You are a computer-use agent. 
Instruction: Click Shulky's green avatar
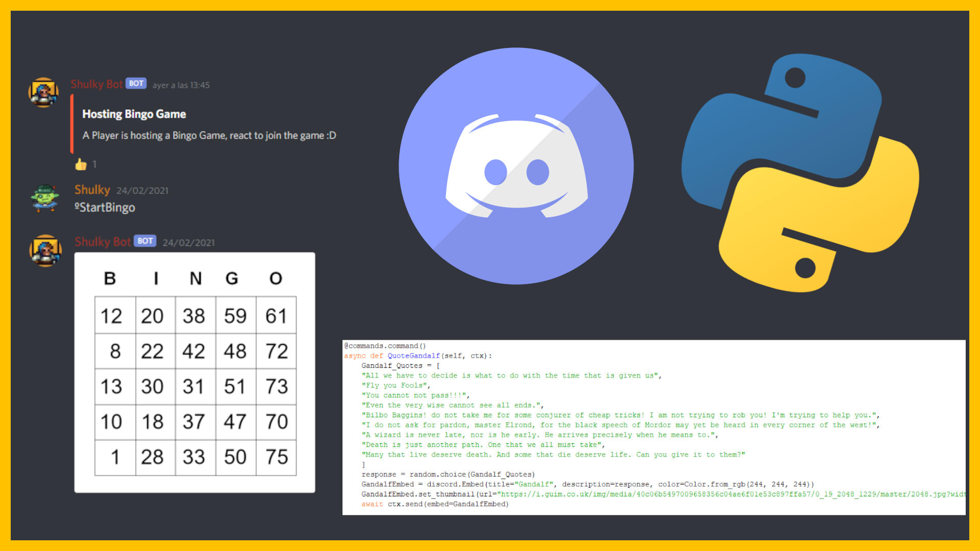[45, 198]
